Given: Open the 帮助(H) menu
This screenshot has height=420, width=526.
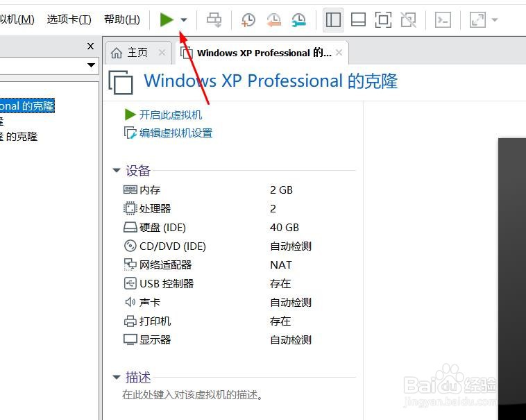Looking at the screenshot, I should tap(121, 19).
